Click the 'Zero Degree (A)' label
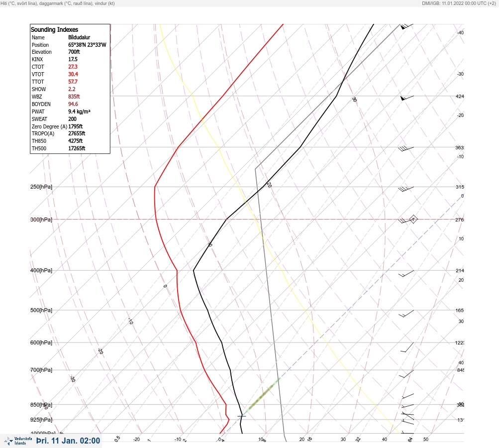 click(49, 126)
